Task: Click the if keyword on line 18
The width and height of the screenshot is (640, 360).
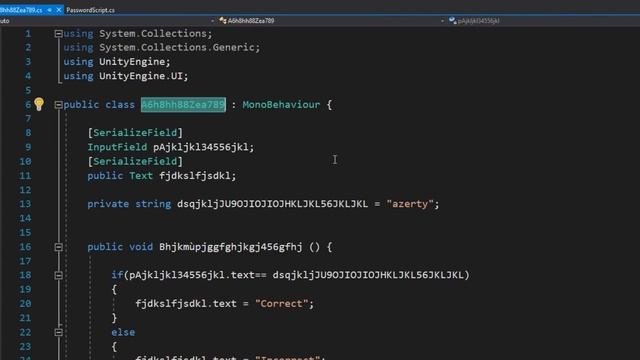Action: tap(117, 275)
